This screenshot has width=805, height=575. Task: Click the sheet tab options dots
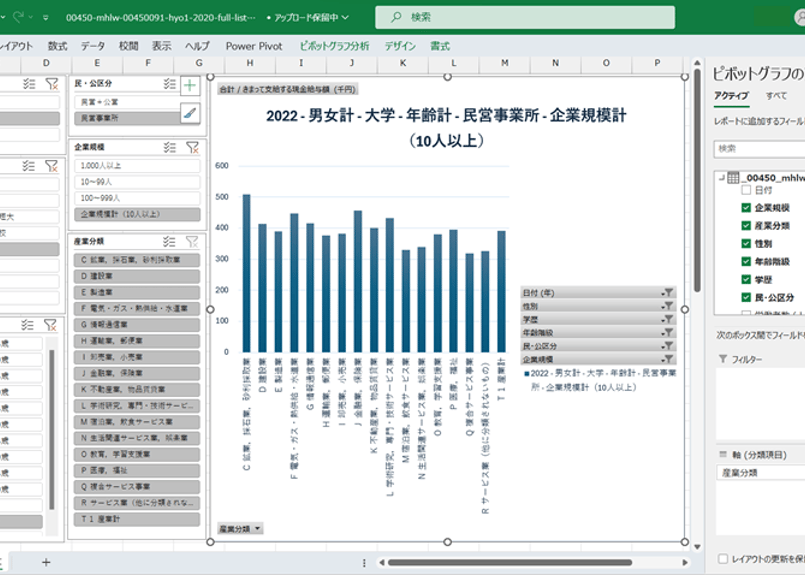coord(364,563)
